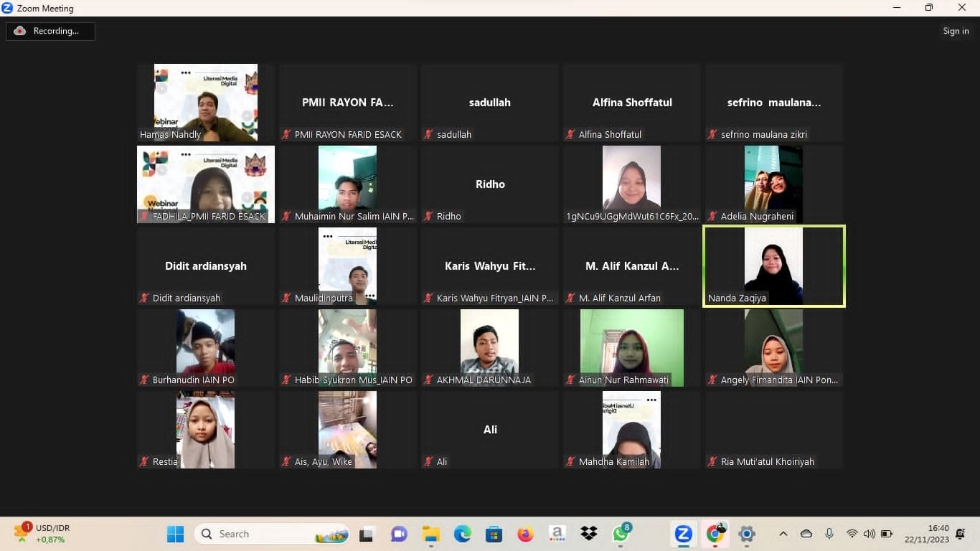Open more options on Hamas Nahdly's tile
Image resolution: width=980 pixels, height=551 pixels.
pyautogui.click(x=186, y=72)
